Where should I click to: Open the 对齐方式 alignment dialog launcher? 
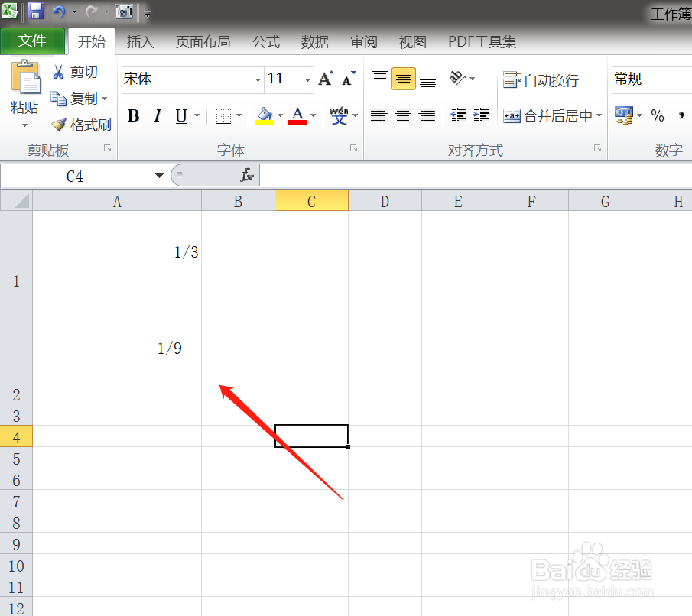coord(597,148)
